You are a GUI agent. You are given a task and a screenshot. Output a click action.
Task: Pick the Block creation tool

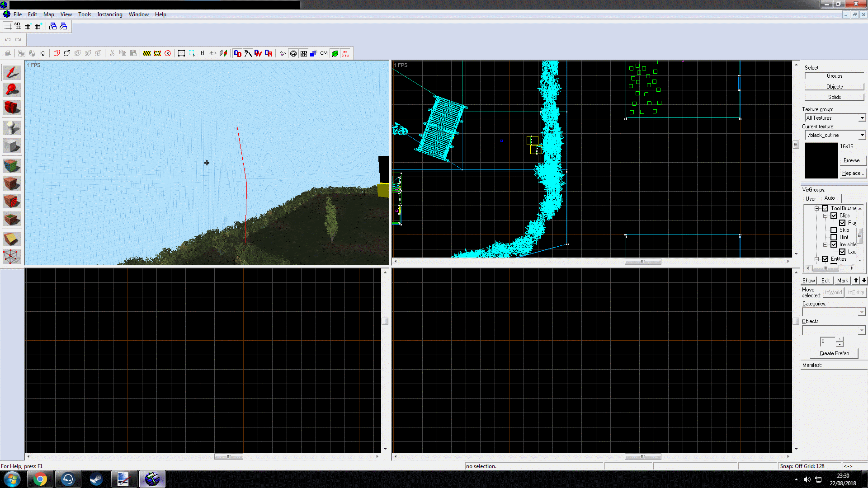pyautogui.click(x=12, y=145)
